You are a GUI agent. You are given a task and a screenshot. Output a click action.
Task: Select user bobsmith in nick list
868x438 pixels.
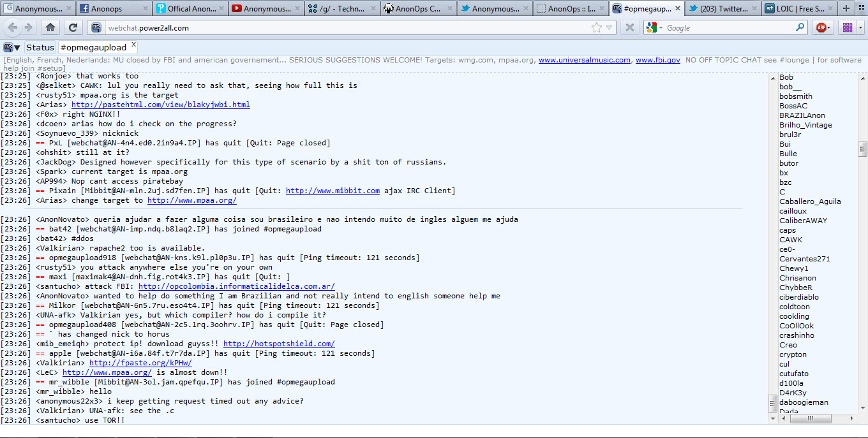tap(796, 96)
